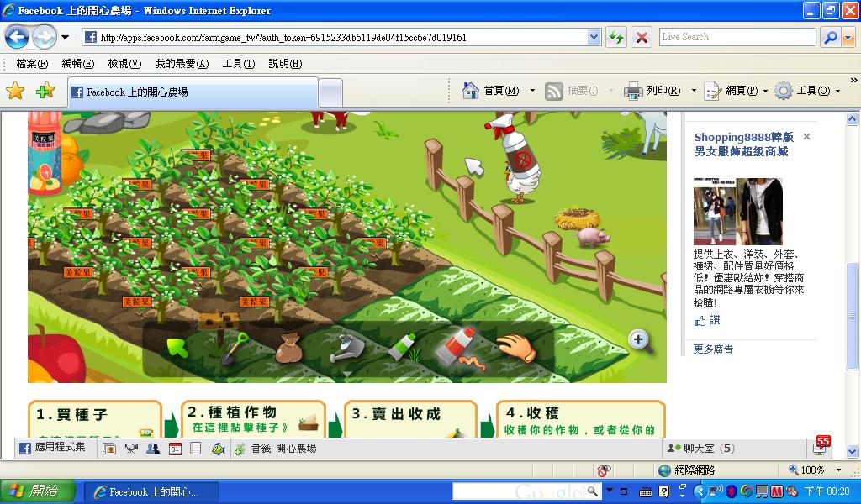Open the recent pages dropdown arrow
Screen dimensions: 861x504
[x=65, y=37]
